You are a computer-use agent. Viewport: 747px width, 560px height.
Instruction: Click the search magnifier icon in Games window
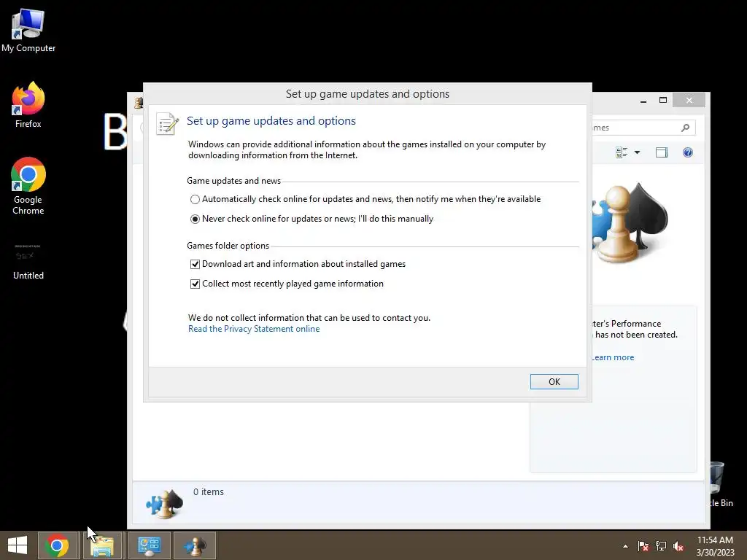[x=686, y=128]
